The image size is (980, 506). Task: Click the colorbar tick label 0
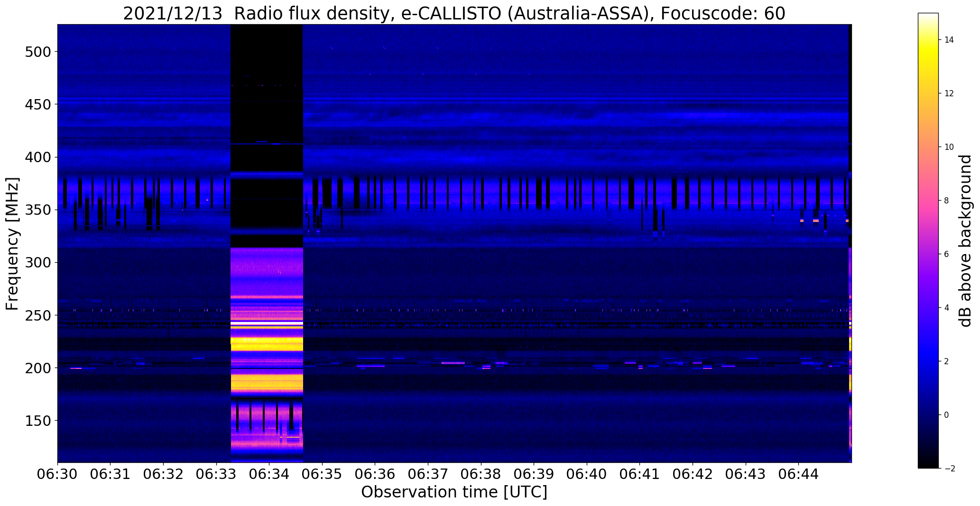pyautogui.click(x=946, y=415)
